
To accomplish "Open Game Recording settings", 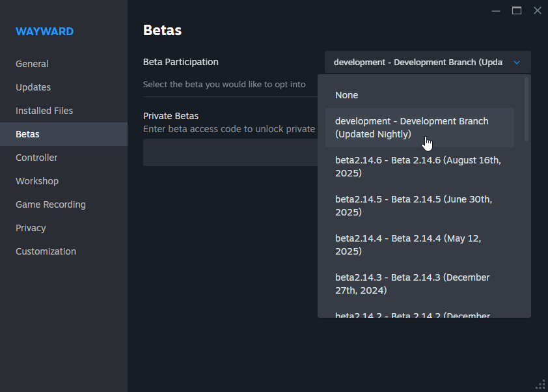I will point(51,204).
